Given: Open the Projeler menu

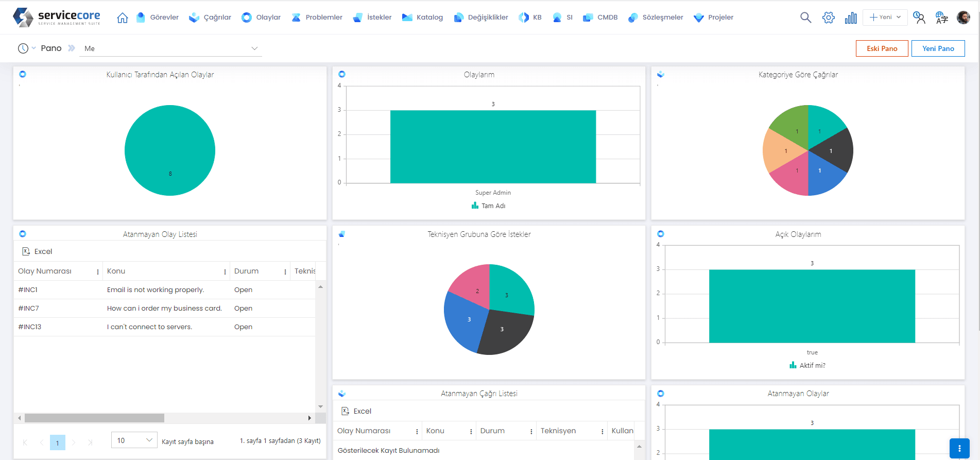Looking at the screenshot, I should click(x=714, y=18).
